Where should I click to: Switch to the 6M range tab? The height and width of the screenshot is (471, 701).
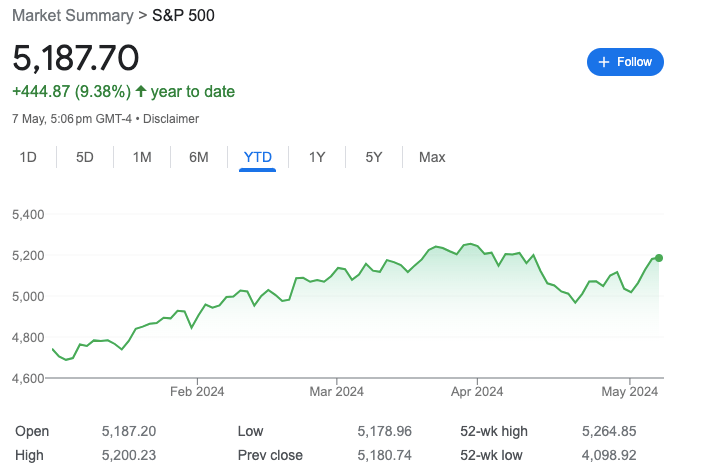click(198, 157)
